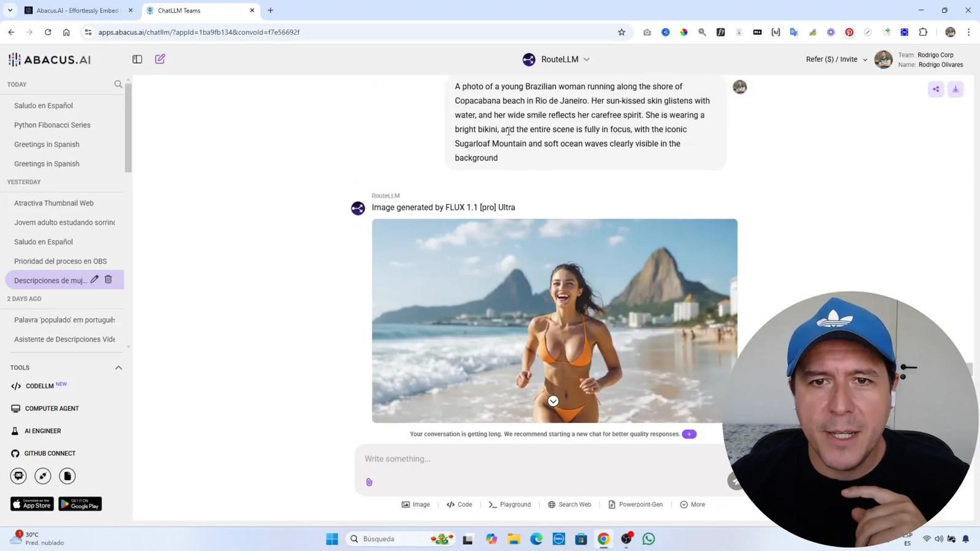The width and height of the screenshot is (980, 551).
Task: Download the generated image
Action: click(955, 89)
